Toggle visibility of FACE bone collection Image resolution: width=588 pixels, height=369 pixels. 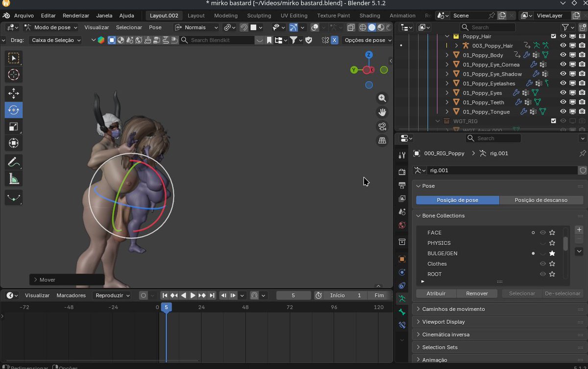point(542,233)
